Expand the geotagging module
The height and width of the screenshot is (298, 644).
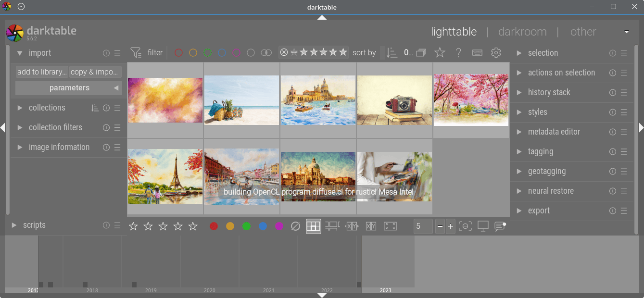(x=519, y=172)
